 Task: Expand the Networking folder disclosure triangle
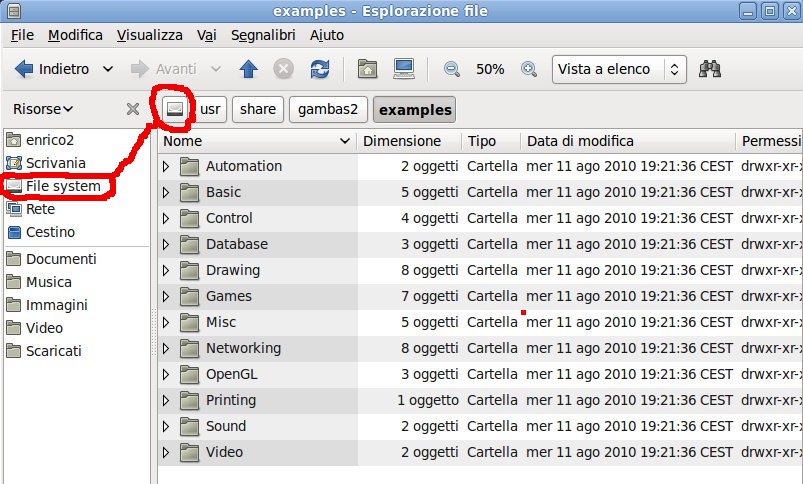(166, 348)
